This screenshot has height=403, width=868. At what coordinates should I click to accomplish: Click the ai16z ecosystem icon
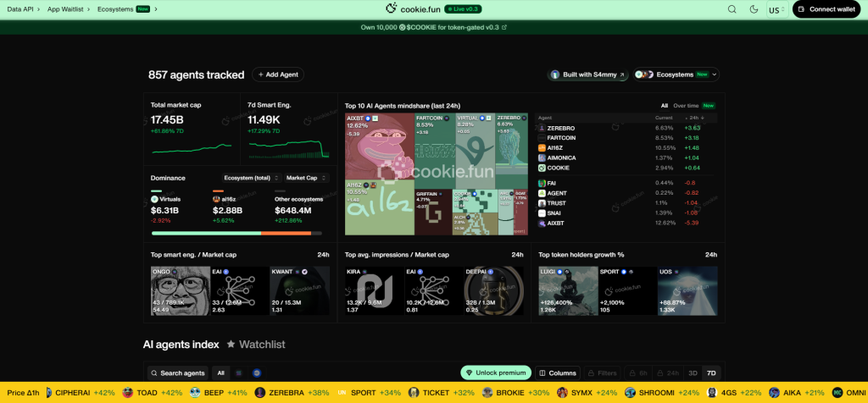pos(216,199)
